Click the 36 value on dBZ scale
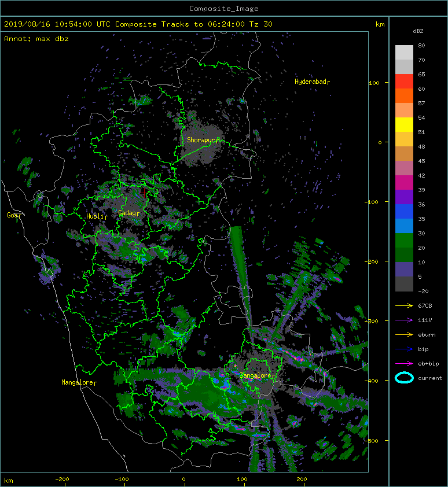The image size is (448, 487). pos(421,204)
